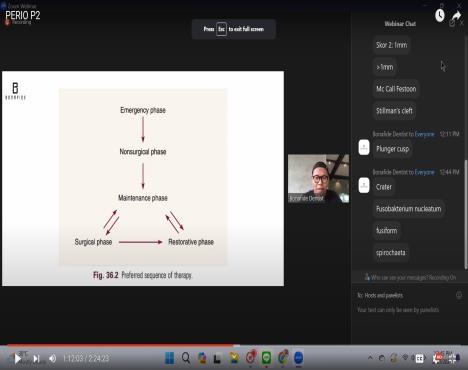Click the Recording indicator under title
Screen dimensions: 468x370
[18, 22]
